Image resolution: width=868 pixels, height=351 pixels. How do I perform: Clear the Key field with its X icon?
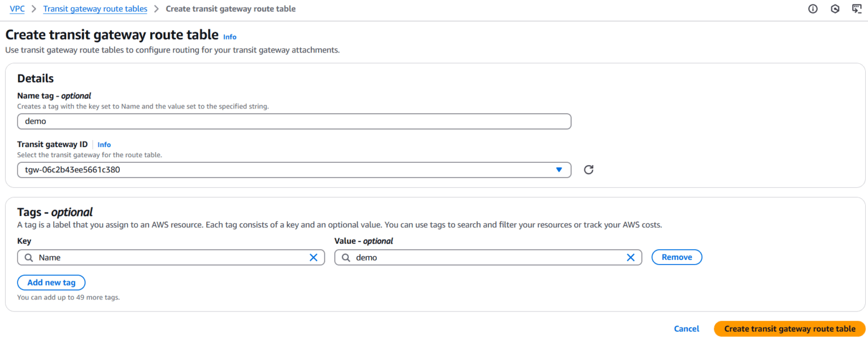[x=314, y=257]
